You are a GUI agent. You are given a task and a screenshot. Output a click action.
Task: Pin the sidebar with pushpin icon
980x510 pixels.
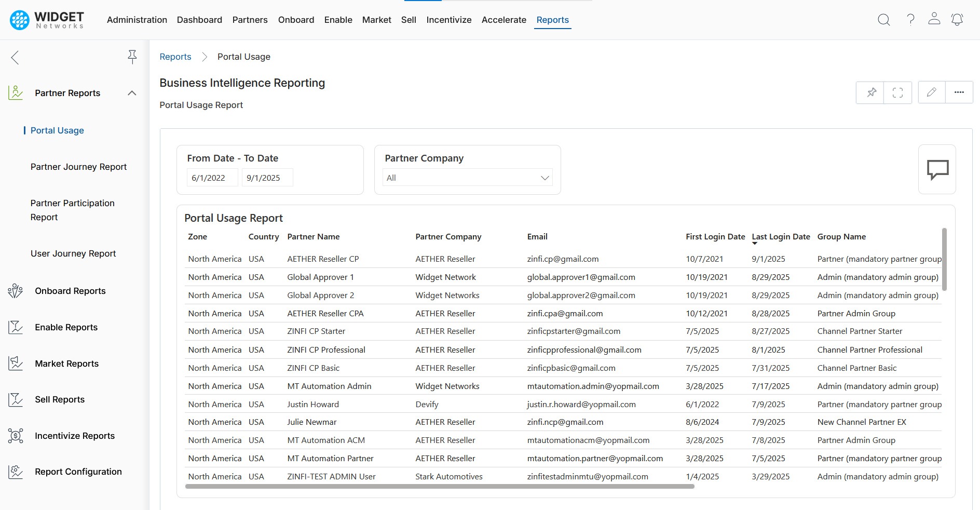(132, 57)
